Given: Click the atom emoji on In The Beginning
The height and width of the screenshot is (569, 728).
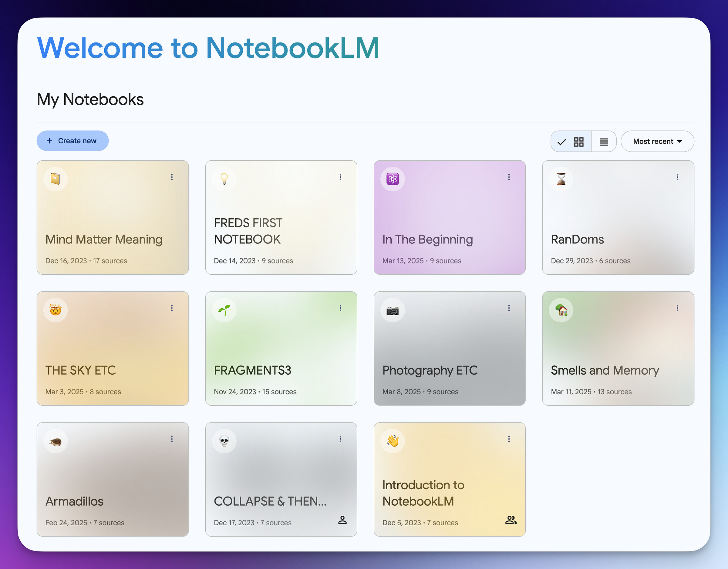Looking at the screenshot, I should coord(393,179).
